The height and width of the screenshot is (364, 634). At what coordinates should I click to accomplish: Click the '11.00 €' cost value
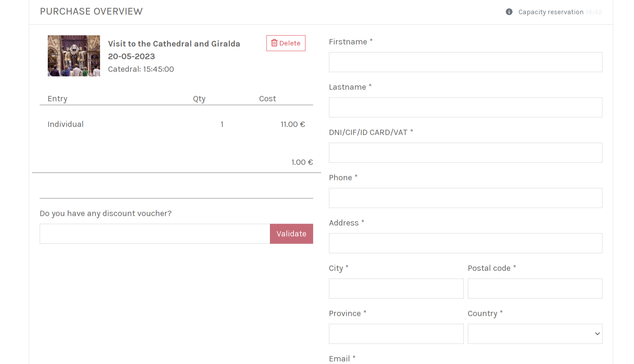tap(293, 124)
